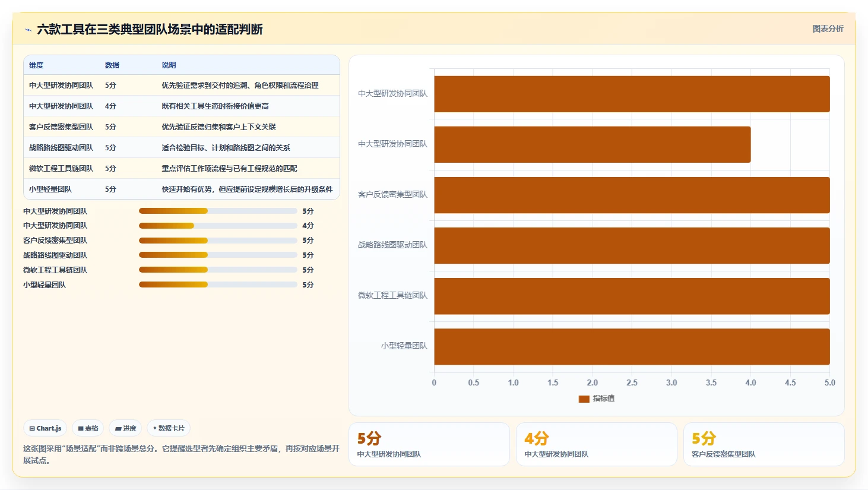Viewport: 868px width, 490px height.
Task: Click 微软工程工具链团队 in the table's 维度 column
Action: point(61,169)
